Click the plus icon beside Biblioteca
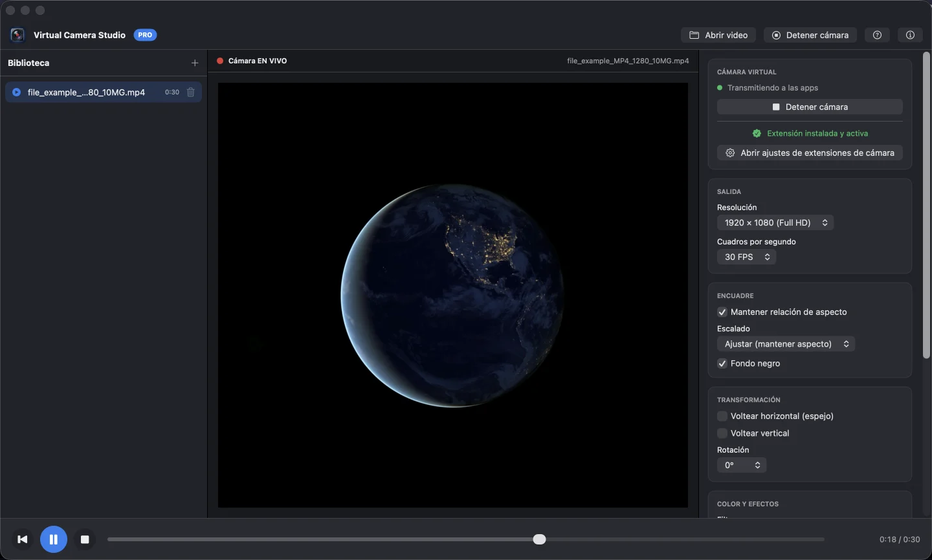This screenshot has height=560, width=932. tap(195, 63)
